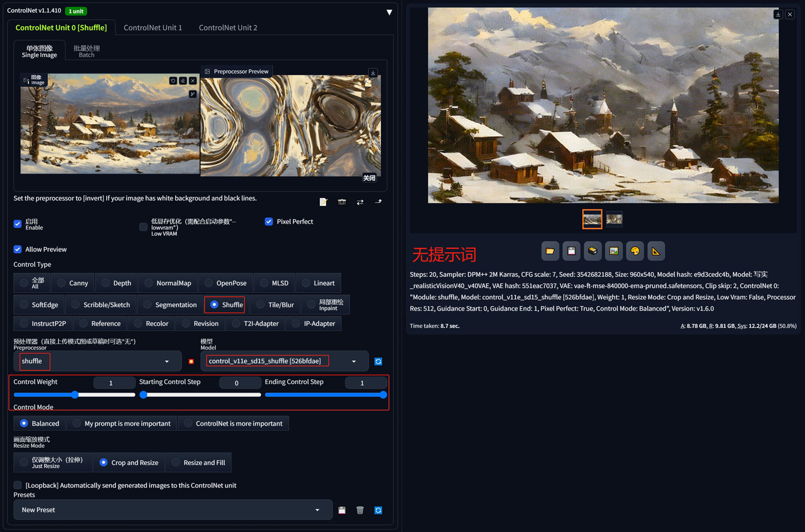This screenshot has height=532, width=805.
Task: Click the undo icon on the input image
Action: (173, 80)
